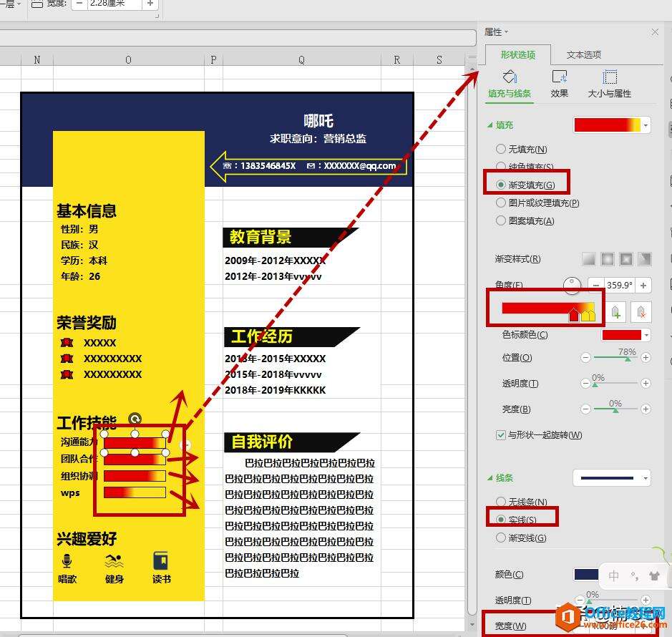Click the vertical scrollbar of sheet
Image resolution: width=672 pixels, height=637 pixels.
click(x=472, y=343)
